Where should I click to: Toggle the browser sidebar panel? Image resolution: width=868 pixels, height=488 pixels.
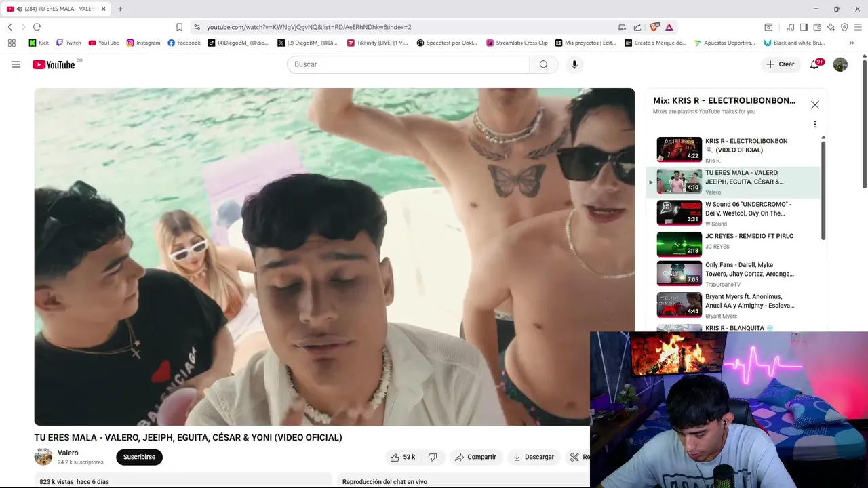[804, 27]
